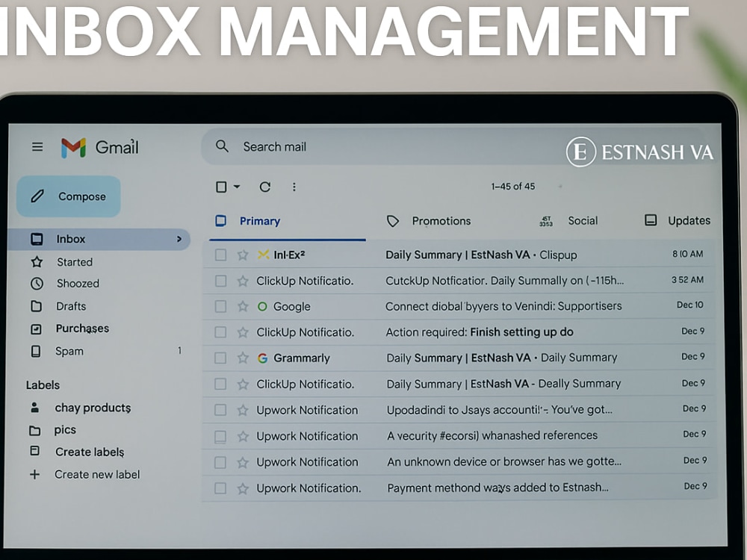The image size is (747, 560).
Task: Switch to the Updates tab
Action: point(689,220)
